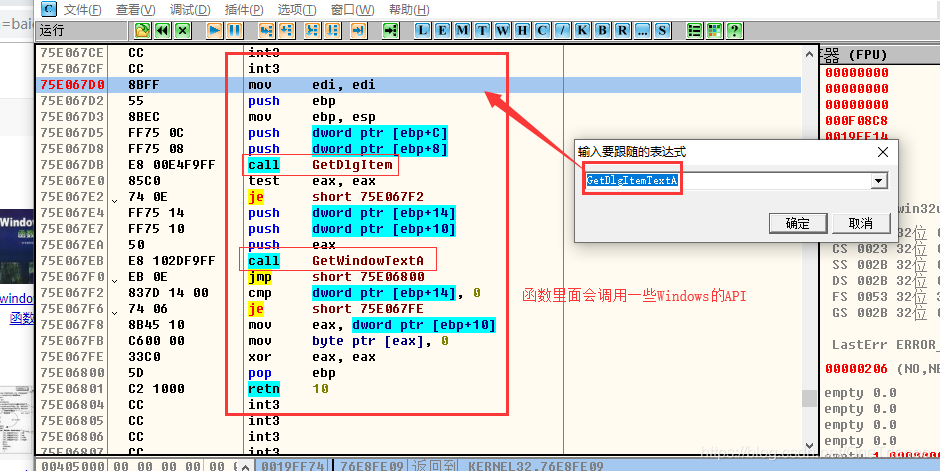Select dump address 00405000
940x471 pixels.
click(x=73, y=466)
